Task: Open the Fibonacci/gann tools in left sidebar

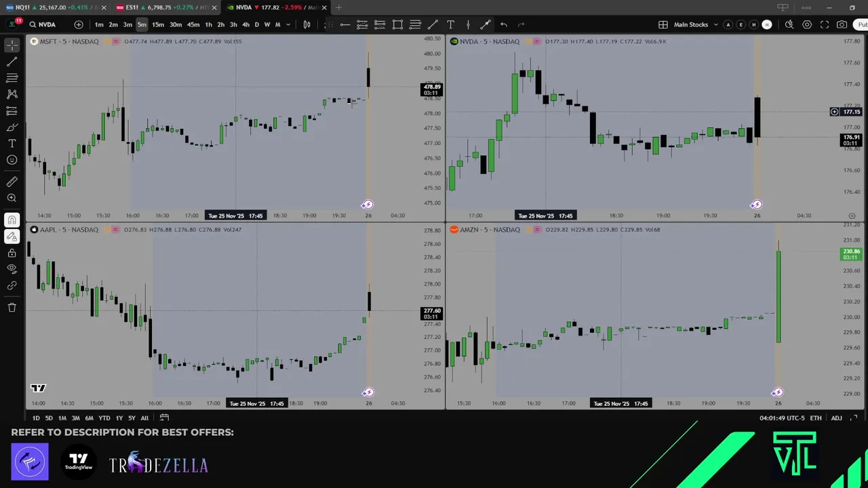Action: tap(12, 78)
